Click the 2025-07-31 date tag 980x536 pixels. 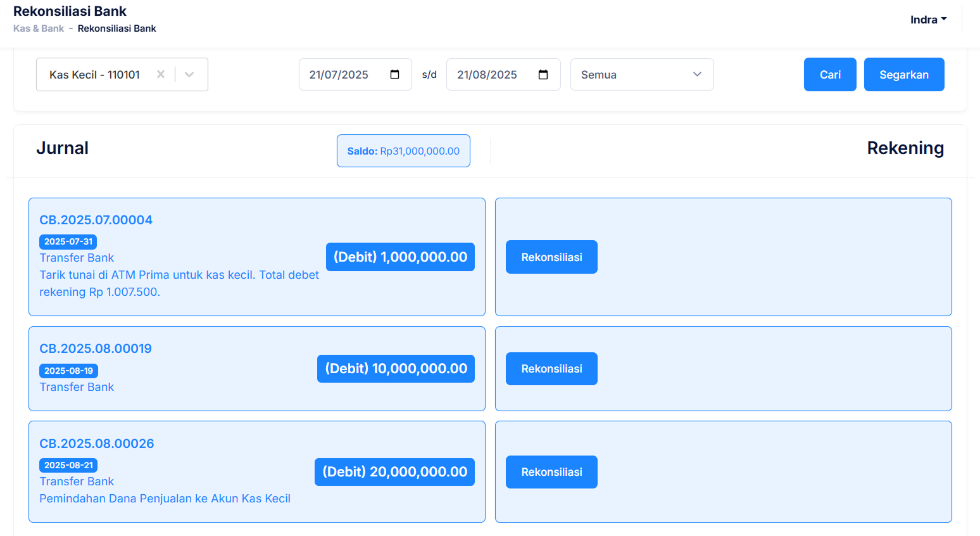[68, 241]
